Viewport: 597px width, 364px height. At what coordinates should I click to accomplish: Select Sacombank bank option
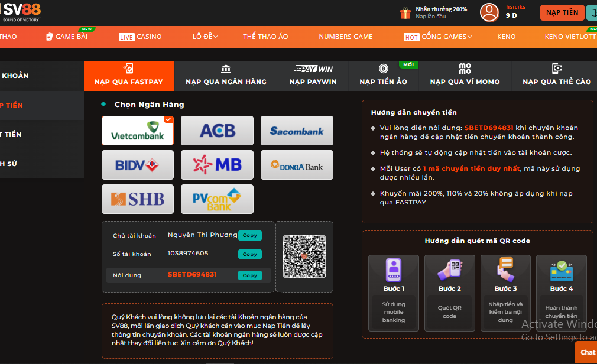click(x=297, y=131)
